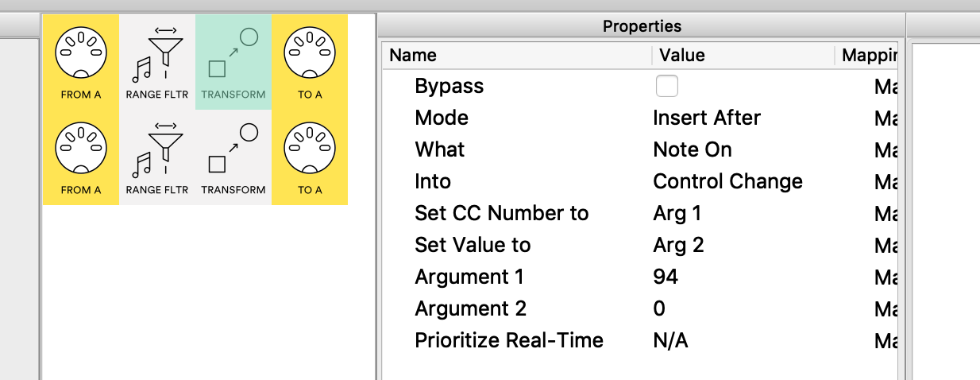Select the top-row TO A MIDI output icon
980x380 pixels.
(x=309, y=60)
